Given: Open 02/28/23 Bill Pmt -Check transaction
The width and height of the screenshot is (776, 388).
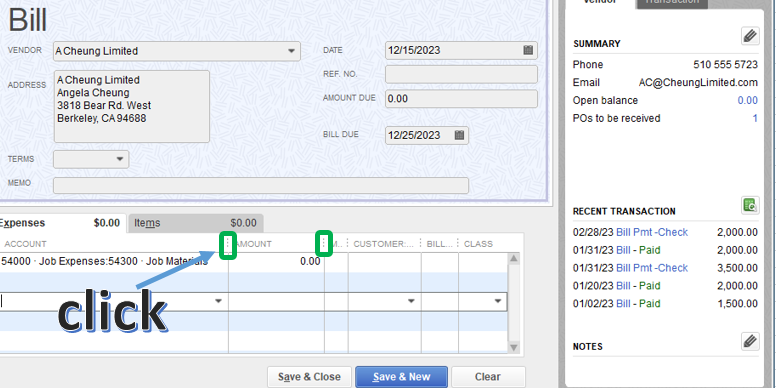Looking at the screenshot, I should (x=652, y=232).
